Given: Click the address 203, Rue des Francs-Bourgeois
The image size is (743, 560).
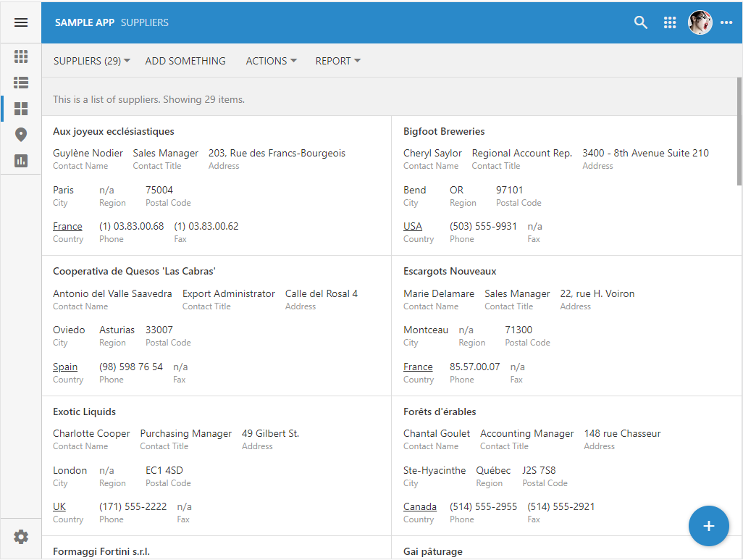Looking at the screenshot, I should [277, 153].
